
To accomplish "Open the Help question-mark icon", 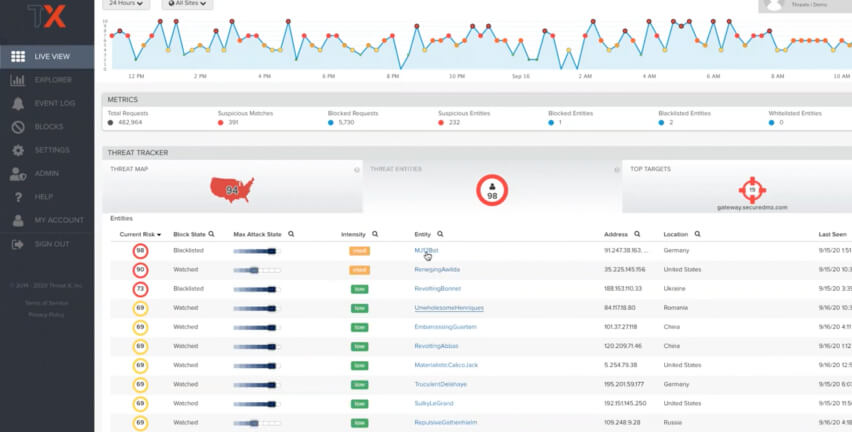I will (18, 197).
